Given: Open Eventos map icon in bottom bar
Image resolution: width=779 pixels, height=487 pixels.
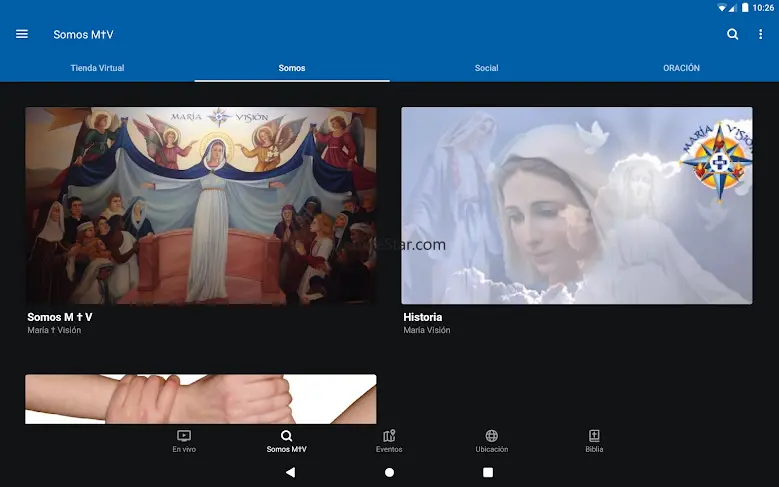Looking at the screenshot, I should tap(389, 436).
